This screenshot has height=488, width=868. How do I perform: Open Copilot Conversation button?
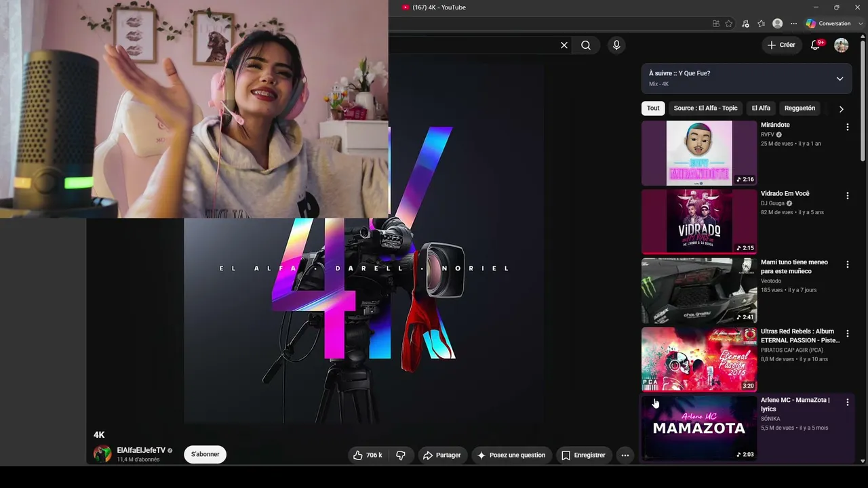829,24
